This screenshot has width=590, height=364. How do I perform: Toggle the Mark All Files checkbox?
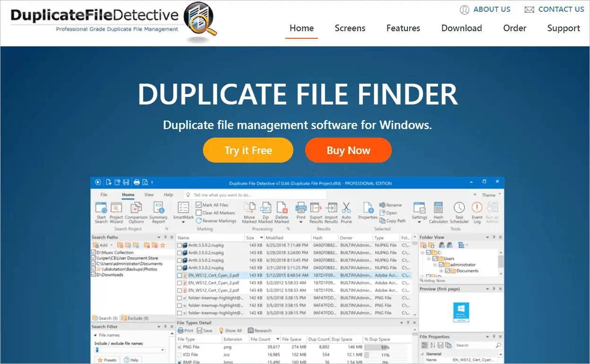click(199, 205)
